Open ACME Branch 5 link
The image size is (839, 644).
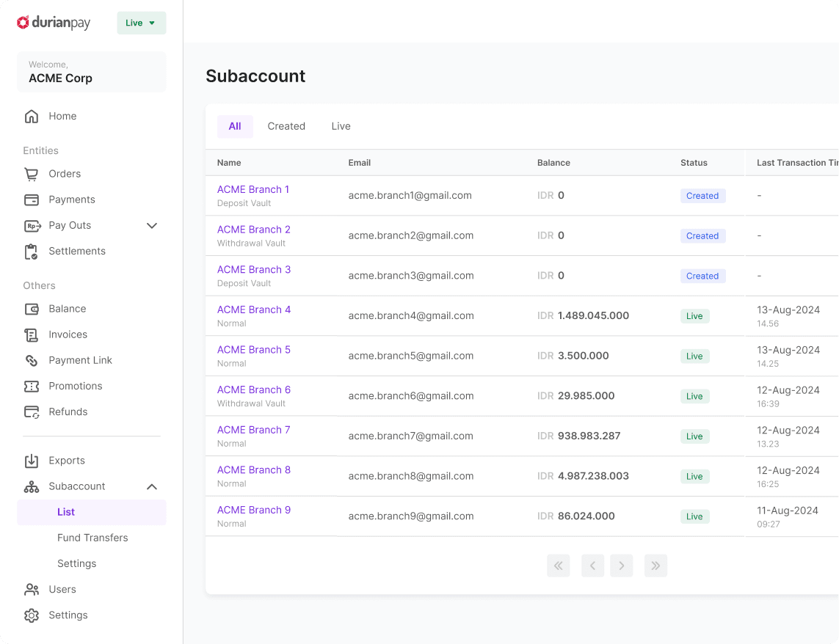pos(254,350)
